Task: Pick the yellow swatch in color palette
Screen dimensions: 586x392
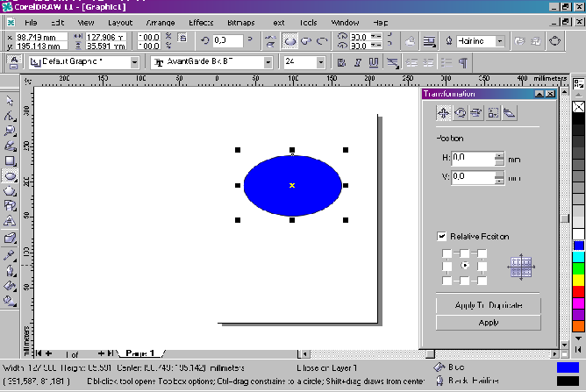Action: 578,280
